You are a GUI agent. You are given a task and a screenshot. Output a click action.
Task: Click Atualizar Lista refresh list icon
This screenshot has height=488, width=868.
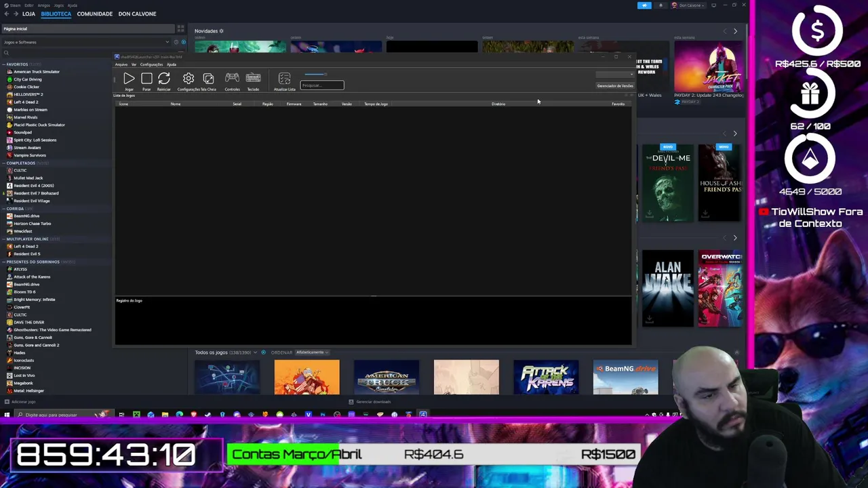coord(284,79)
